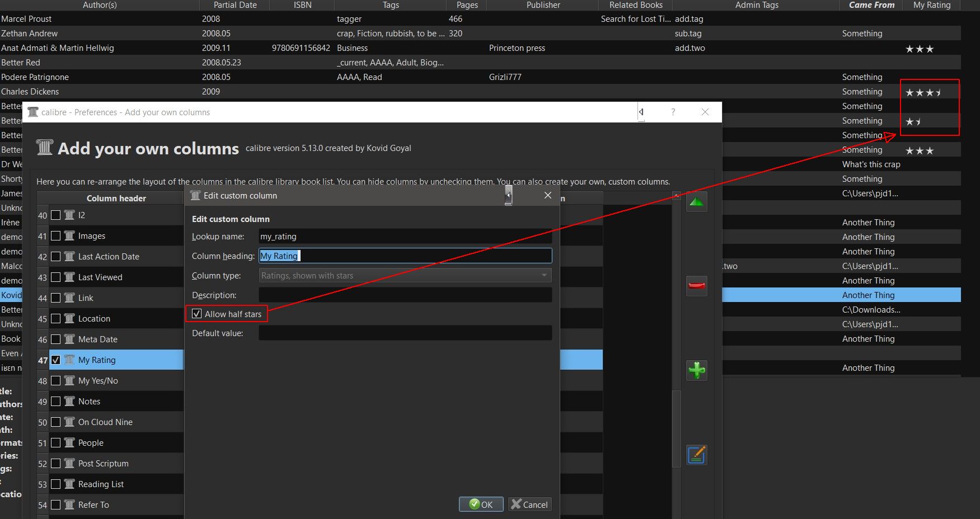
Task: Sort library by Author(s) column header
Action: click(100, 5)
